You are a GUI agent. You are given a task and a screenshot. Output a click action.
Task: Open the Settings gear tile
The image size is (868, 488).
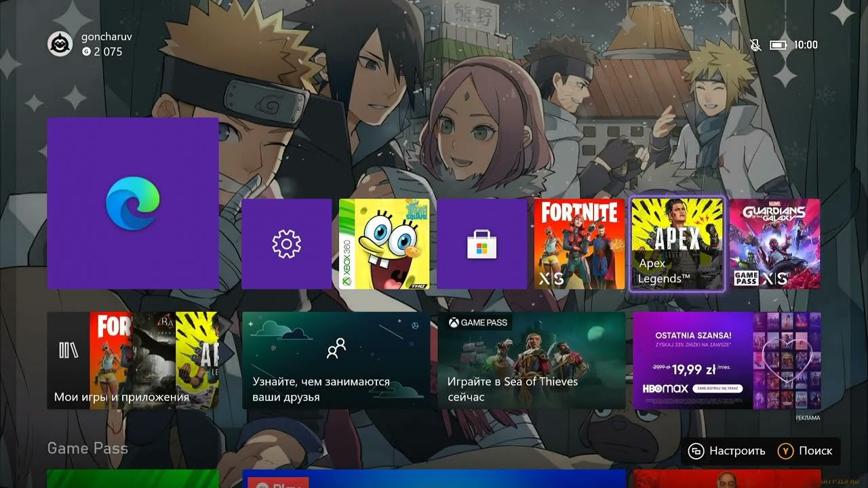tap(286, 244)
